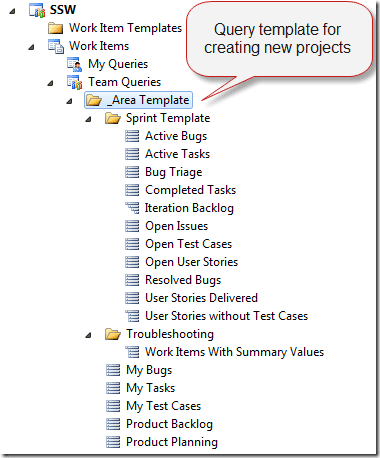Click the My Test Cases query icon
The image size is (380, 458).
[113, 406]
